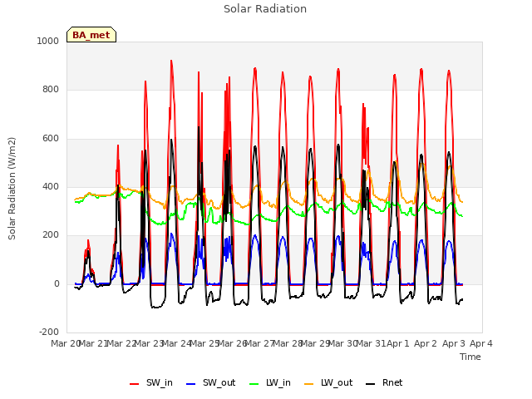Click the Mar 20 x-axis tick label

tap(65, 343)
